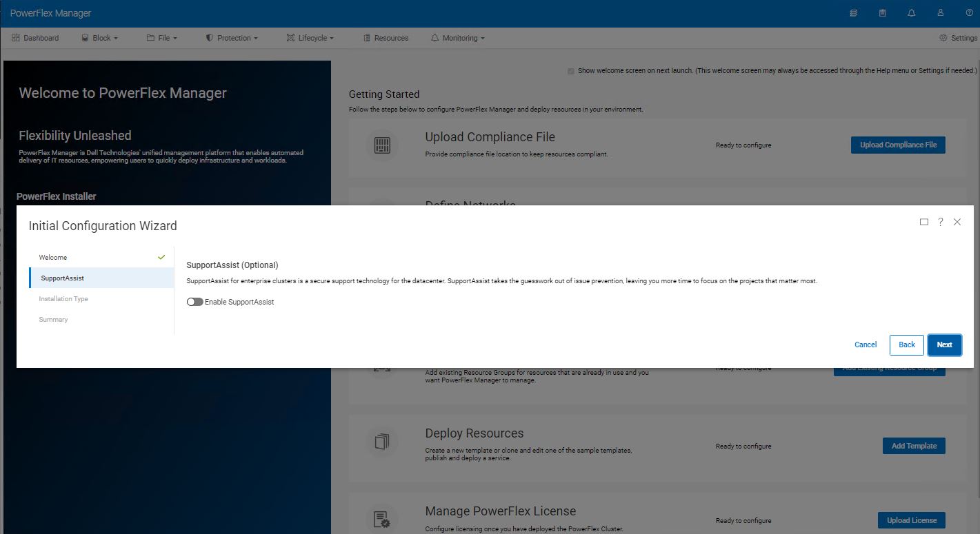
Task: Click the Upload Compliance File step icon
Action: [x=381, y=145]
